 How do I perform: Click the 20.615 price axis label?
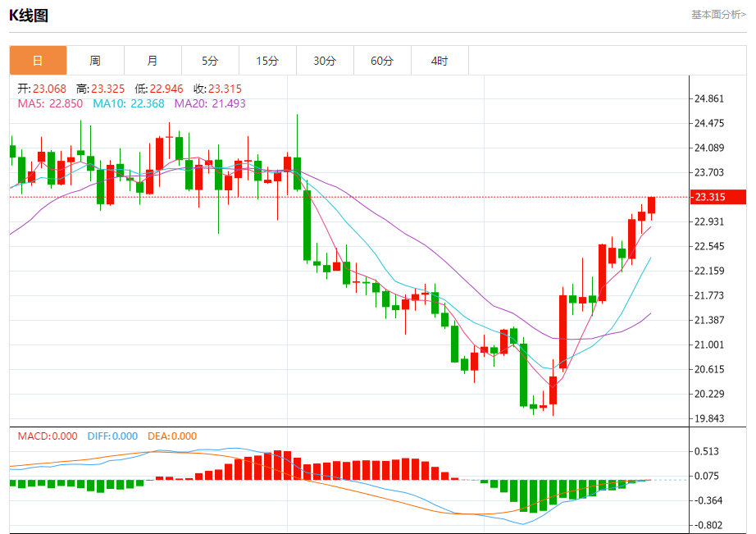(x=708, y=369)
